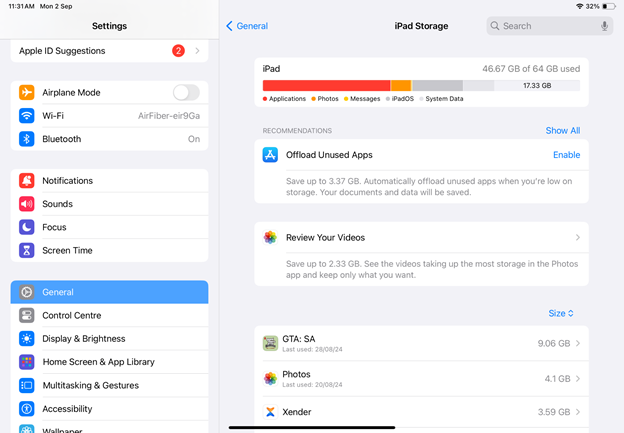Viewport: 624px width, 433px height.
Task: Show All recommendations
Action: (x=563, y=131)
